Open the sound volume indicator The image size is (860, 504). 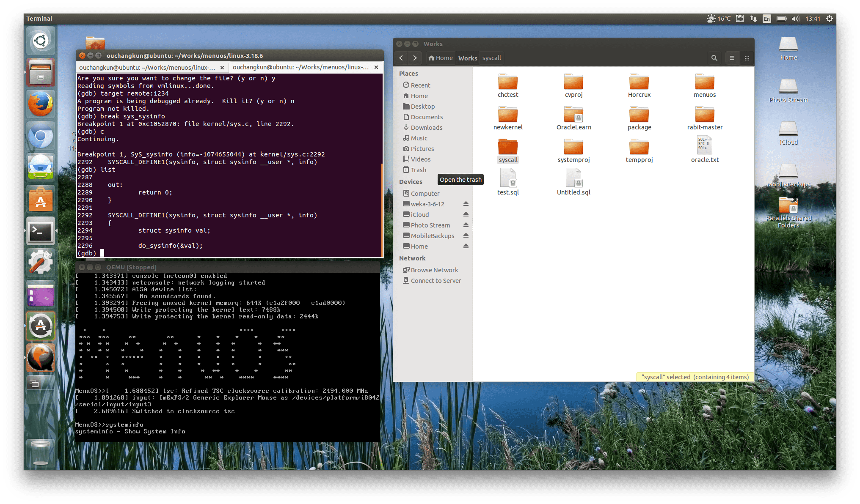pyautogui.click(x=795, y=19)
